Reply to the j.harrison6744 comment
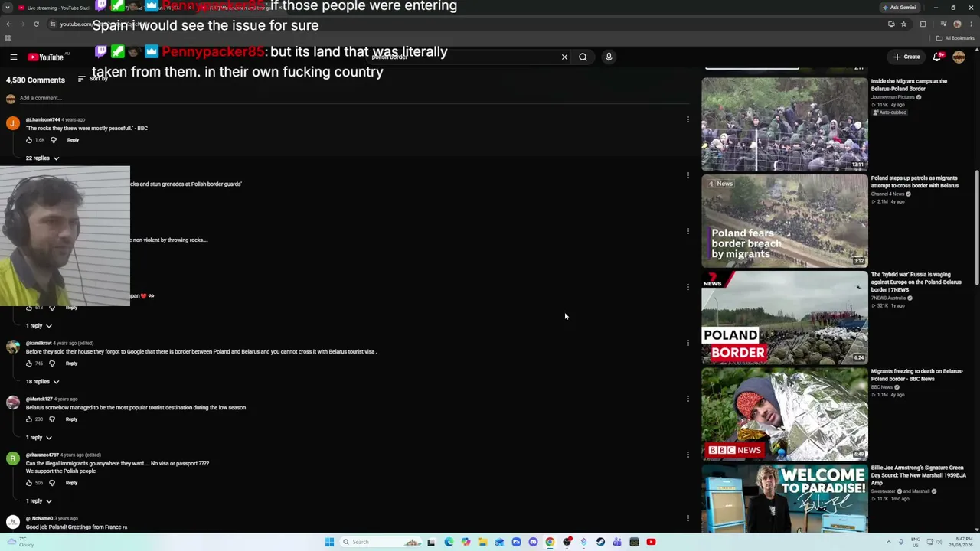 pyautogui.click(x=73, y=140)
